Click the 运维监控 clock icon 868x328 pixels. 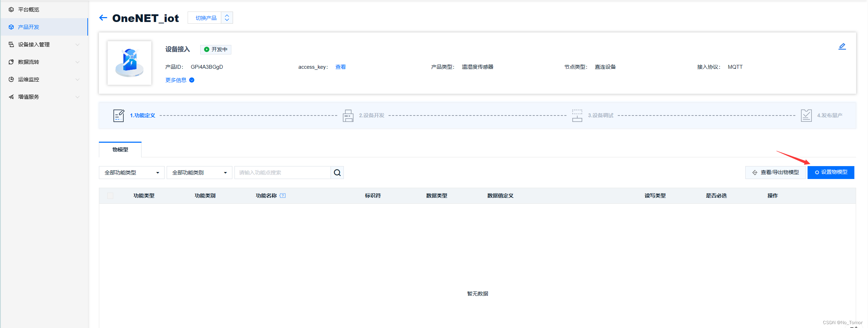coord(11,79)
